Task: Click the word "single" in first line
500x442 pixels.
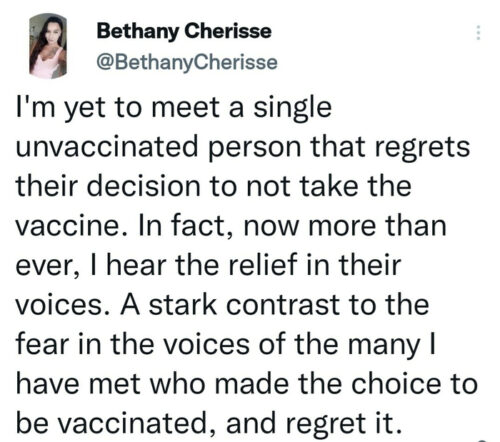Action: 293,109
